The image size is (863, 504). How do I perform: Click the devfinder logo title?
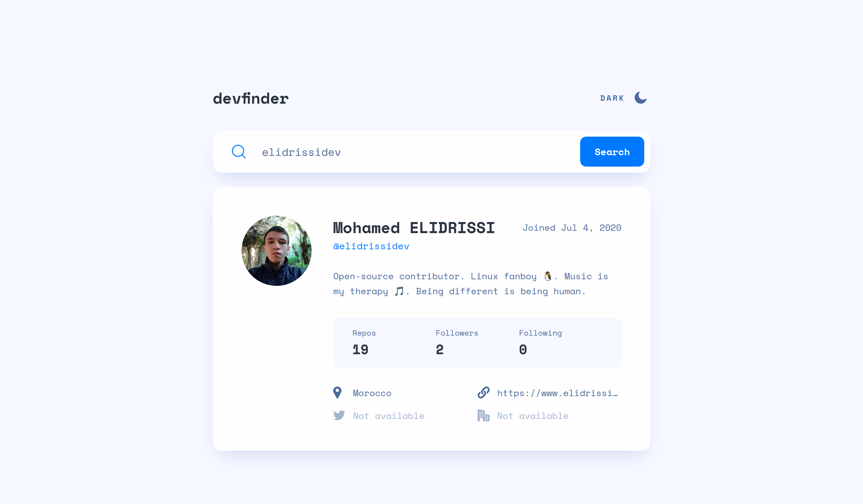pyautogui.click(x=251, y=99)
